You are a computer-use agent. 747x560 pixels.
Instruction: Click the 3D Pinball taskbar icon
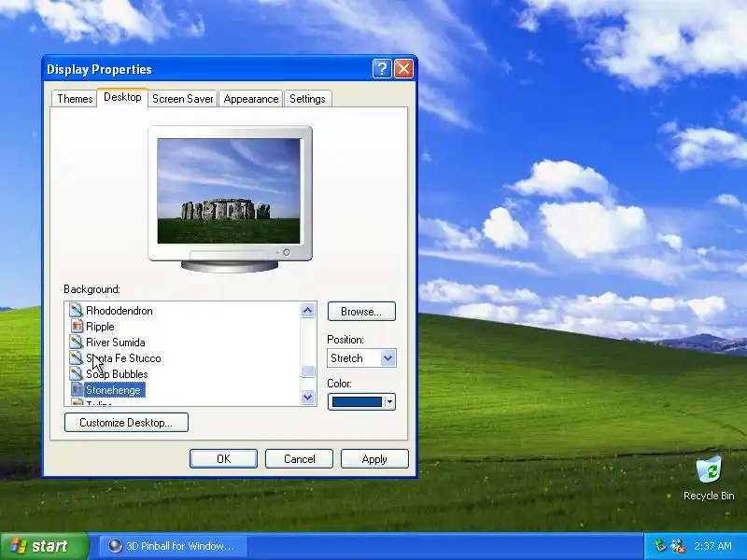pos(115,546)
